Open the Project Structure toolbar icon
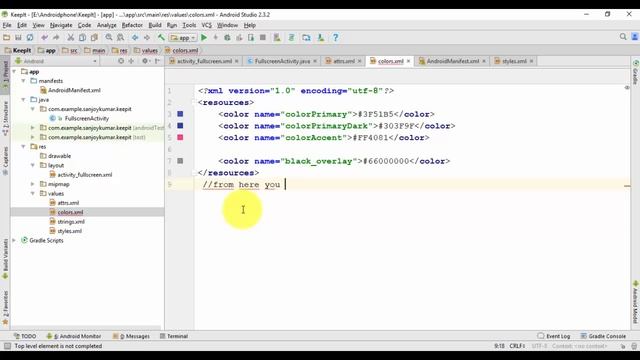Viewport: 640px width, 360px height. (306, 38)
